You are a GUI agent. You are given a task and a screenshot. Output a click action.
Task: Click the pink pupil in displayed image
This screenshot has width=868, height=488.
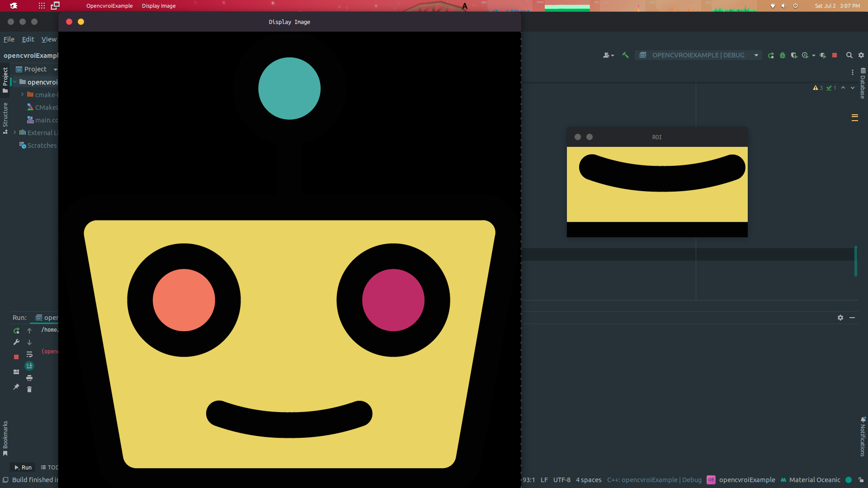393,300
